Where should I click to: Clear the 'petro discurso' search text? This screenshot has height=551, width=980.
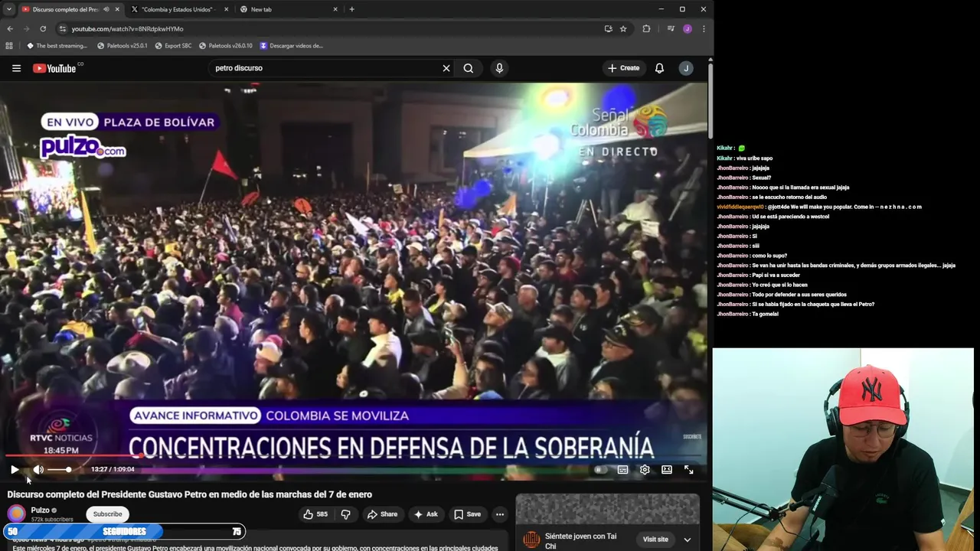pos(446,68)
